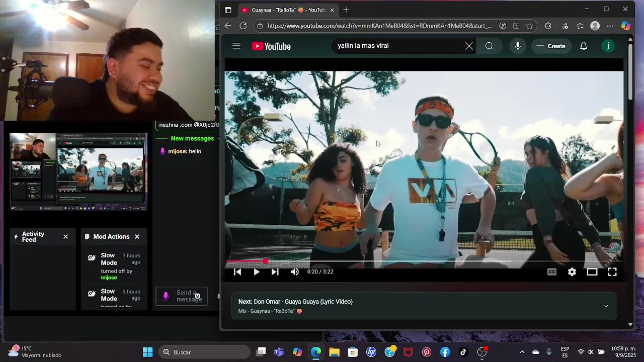Open the Edge settings and more menu

(x=610, y=26)
